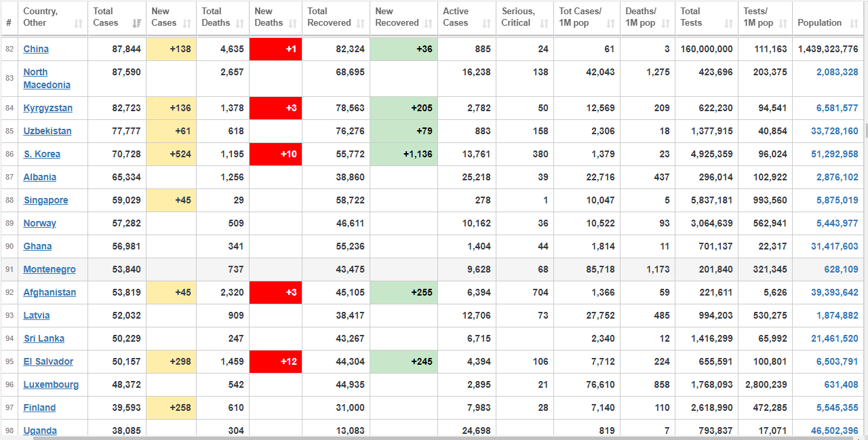Open Montenegro country link
The width and height of the screenshot is (868, 440).
coord(50,269)
